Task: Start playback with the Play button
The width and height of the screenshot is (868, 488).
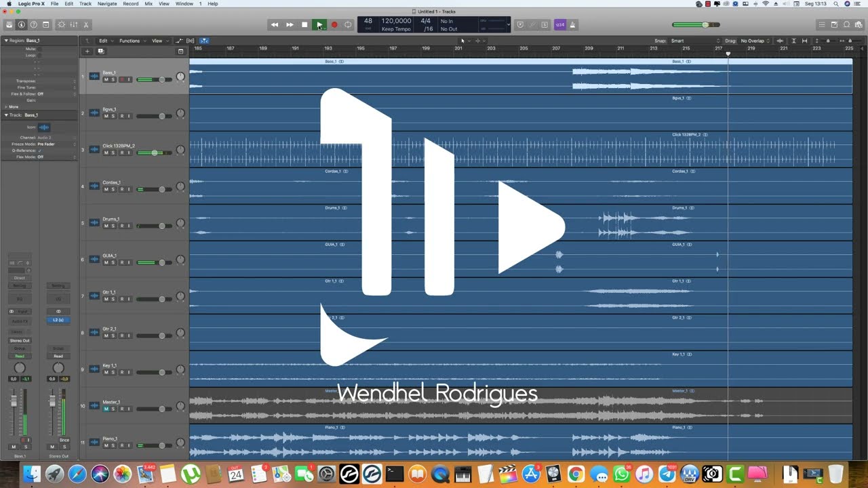Action: pos(319,25)
